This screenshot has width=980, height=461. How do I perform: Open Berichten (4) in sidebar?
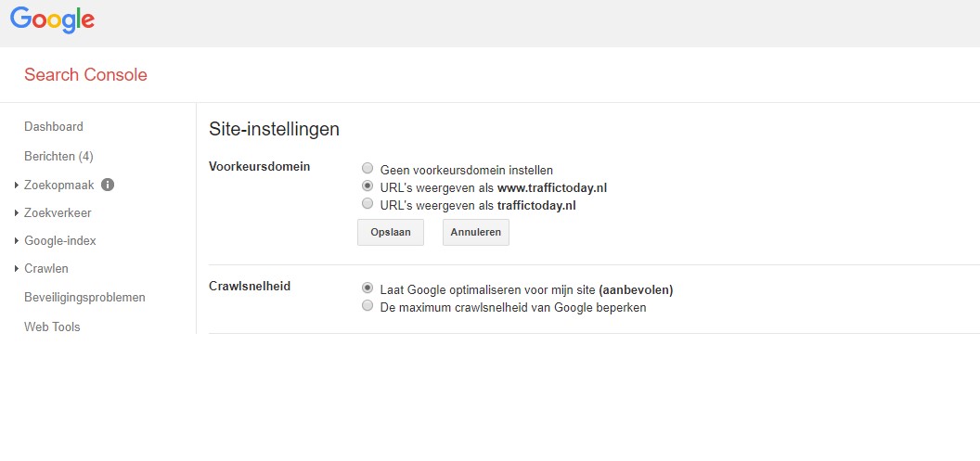point(58,156)
